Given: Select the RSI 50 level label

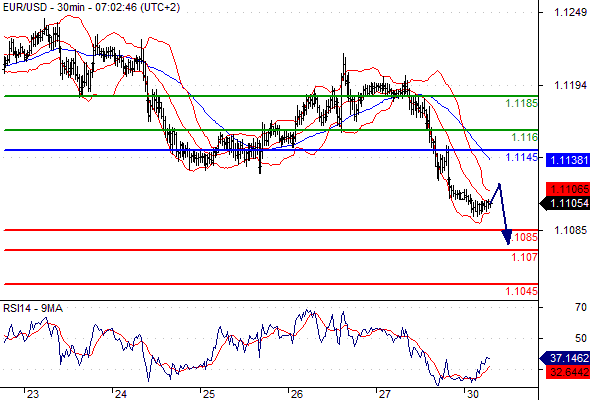Looking at the screenshot, I should (x=581, y=338).
